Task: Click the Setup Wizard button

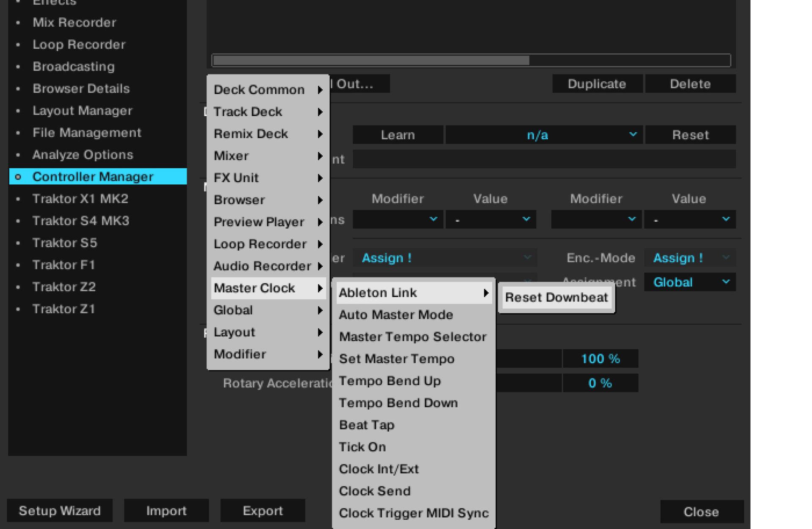Action: [x=60, y=510]
